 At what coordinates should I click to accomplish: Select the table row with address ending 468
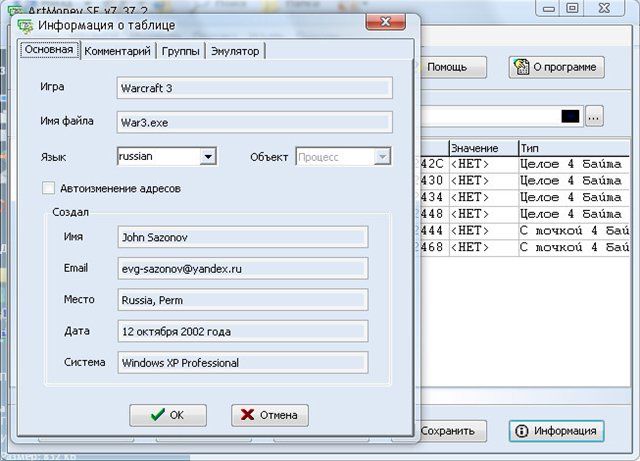(x=525, y=248)
